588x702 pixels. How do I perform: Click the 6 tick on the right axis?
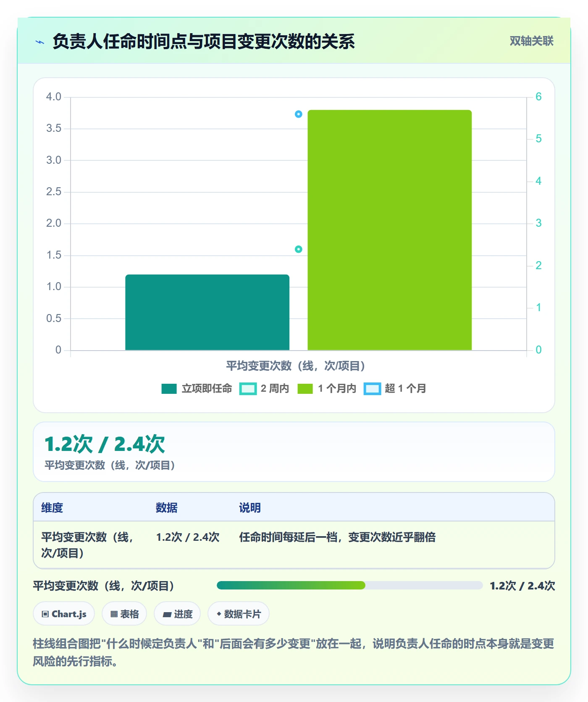[538, 97]
